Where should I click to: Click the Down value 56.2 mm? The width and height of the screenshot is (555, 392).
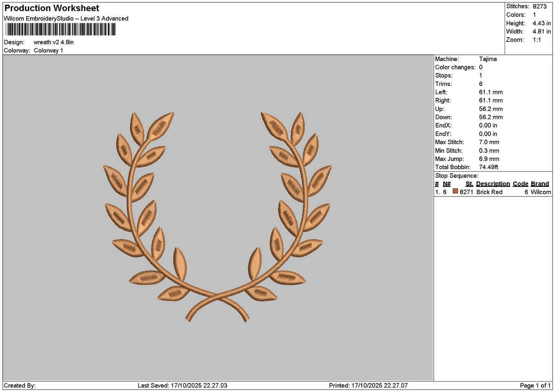tap(491, 117)
